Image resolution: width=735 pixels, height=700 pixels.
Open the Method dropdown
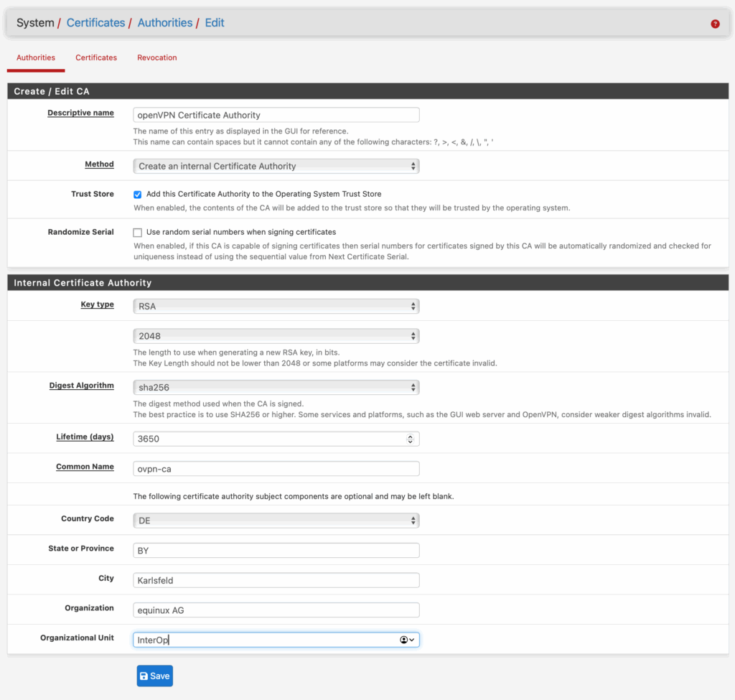click(276, 166)
